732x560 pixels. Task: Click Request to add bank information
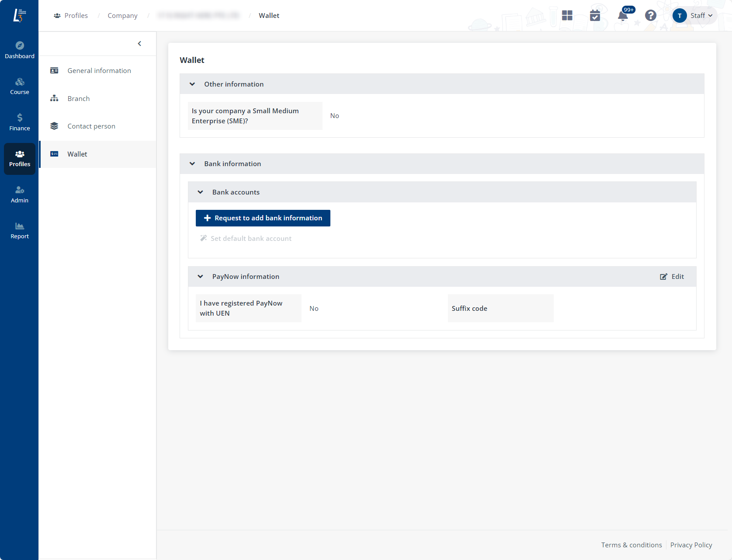click(263, 218)
